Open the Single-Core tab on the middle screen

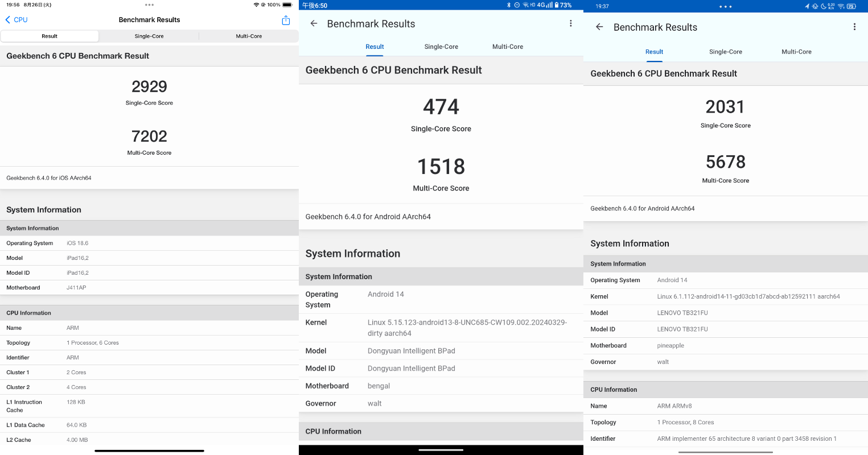(x=441, y=47)
